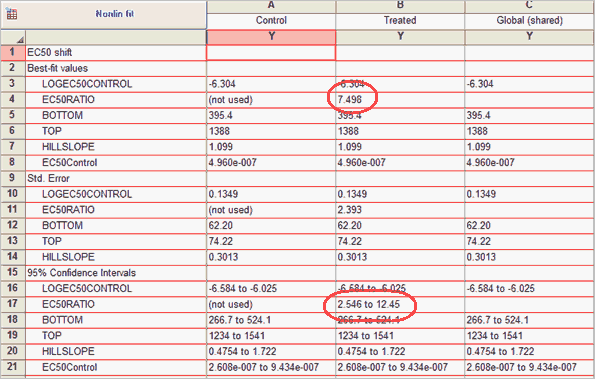The height and width of the screenshot is (379, 595).
Task: Click the empty selected cell in EC50 shift row
Action: tap(271, 53)
